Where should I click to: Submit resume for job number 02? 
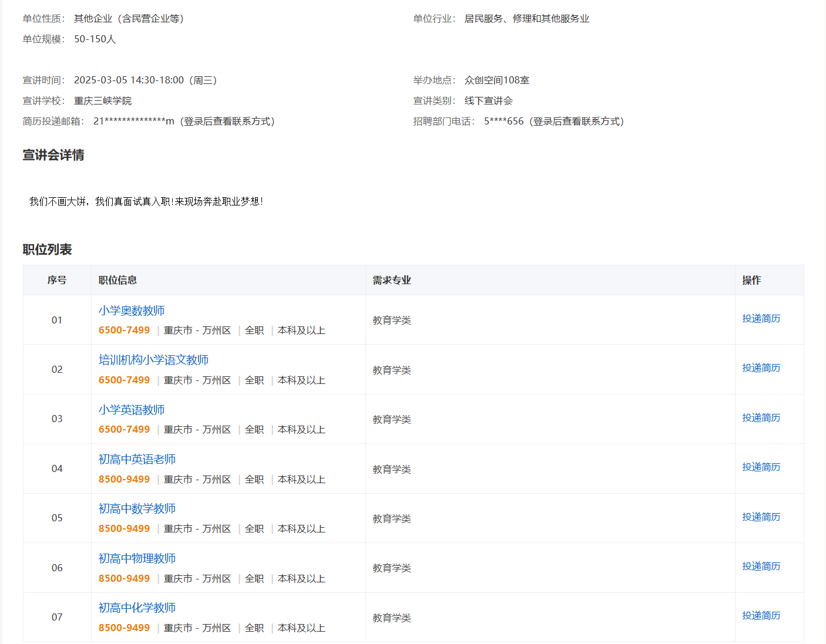coord(761,367)
